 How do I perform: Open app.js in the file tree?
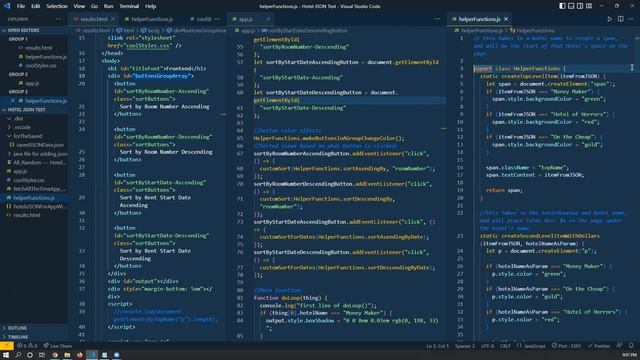click(x=20, y=171)
